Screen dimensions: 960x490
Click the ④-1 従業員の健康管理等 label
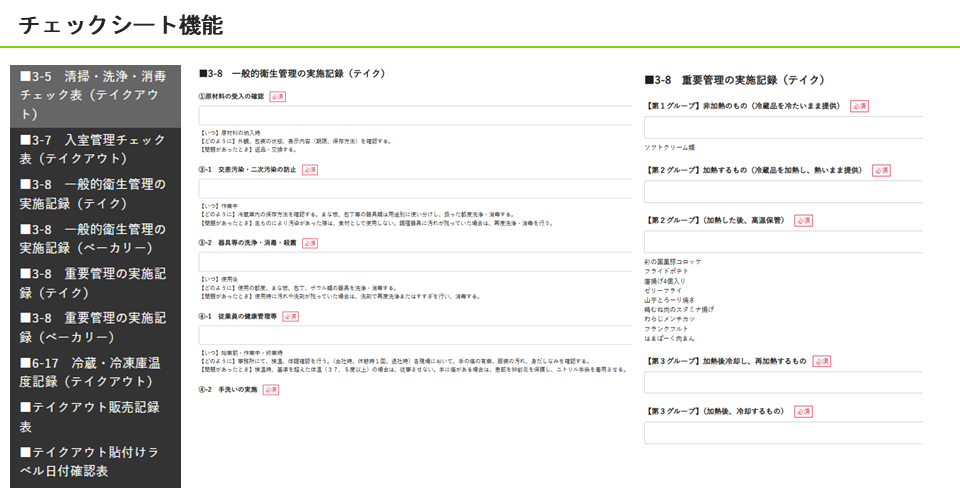tap(238, 317)
